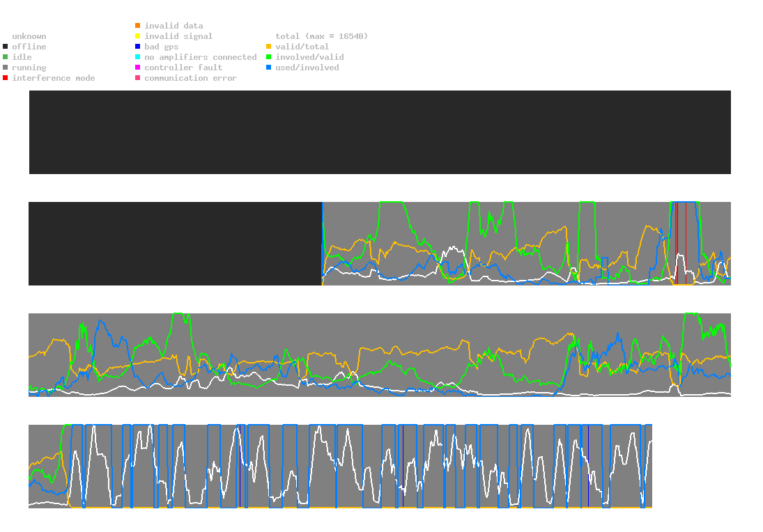The image size is (763, 532).
Task: Click the orange valid/total line swatch
Action: [269, 47]
